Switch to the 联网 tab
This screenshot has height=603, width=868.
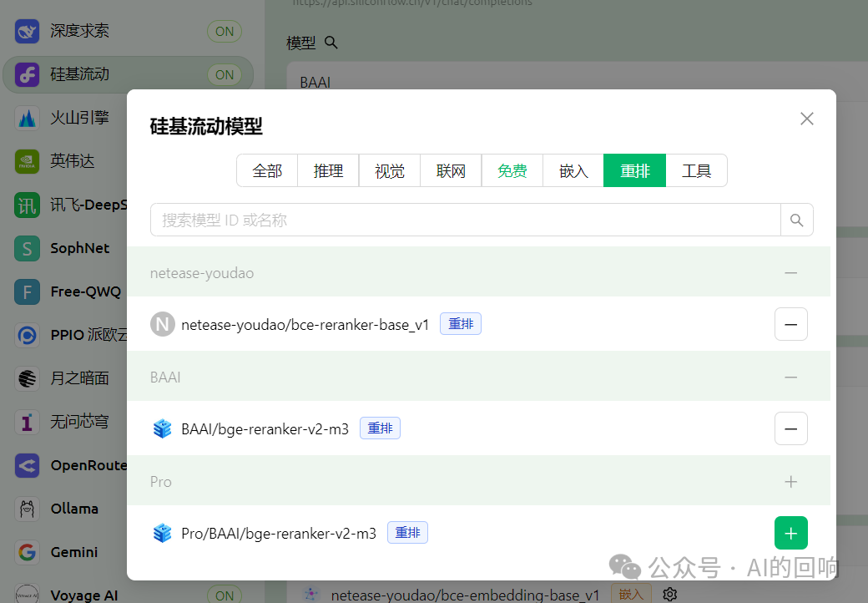tap(451, 170)
